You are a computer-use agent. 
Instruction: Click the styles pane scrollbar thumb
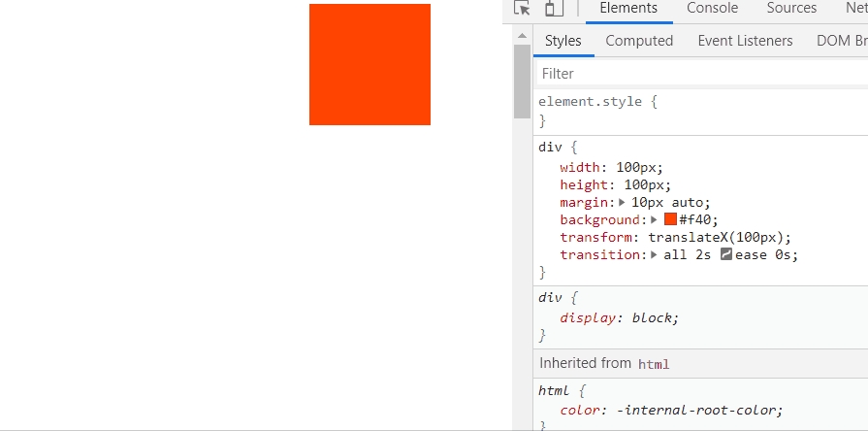(x=523, y=81)
